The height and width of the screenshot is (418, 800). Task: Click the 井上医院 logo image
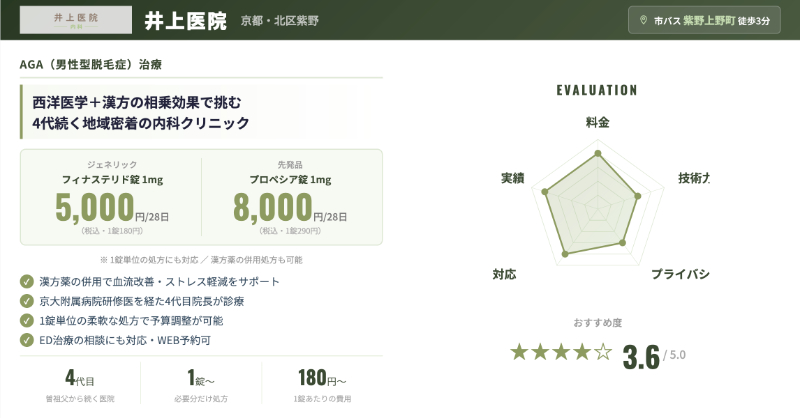point(76,20)
